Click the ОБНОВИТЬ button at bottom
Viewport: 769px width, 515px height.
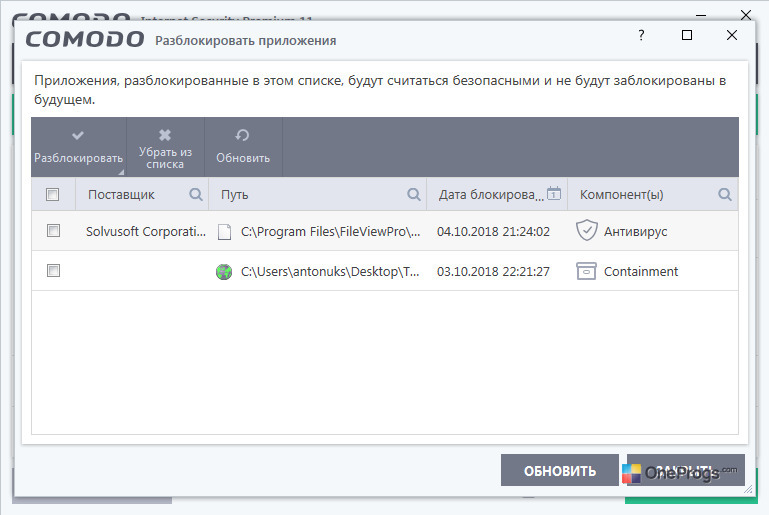coord(560,470)
